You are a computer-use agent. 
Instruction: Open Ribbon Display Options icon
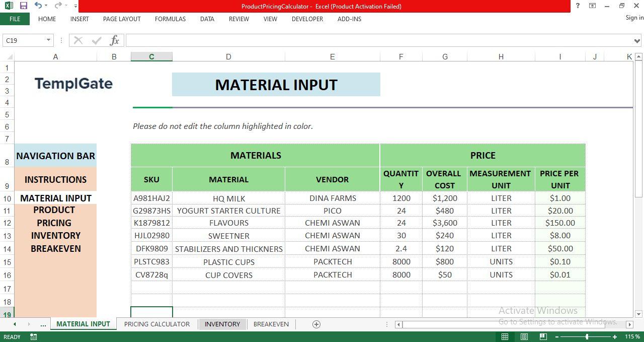(x=593, y=6)
